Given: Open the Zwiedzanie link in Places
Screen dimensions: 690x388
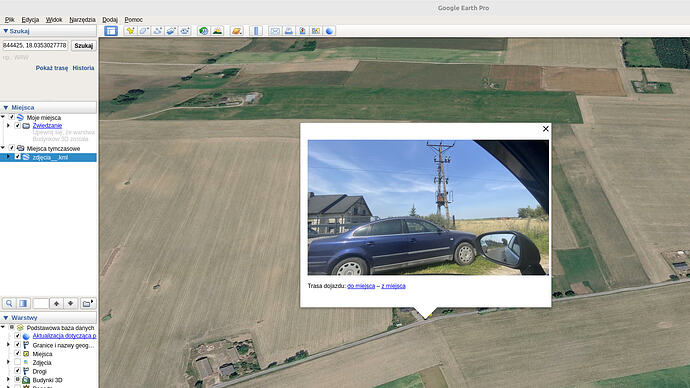Looking at the screenshot, I should 47,126.
